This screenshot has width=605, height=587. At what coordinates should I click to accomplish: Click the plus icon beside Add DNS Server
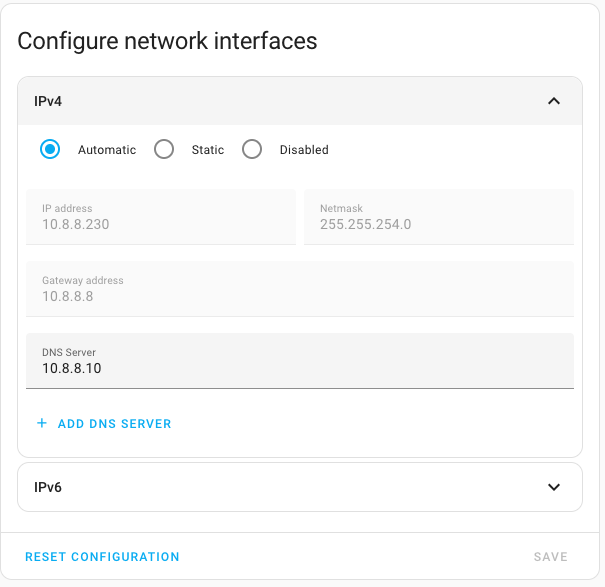[x=42, y=423]
